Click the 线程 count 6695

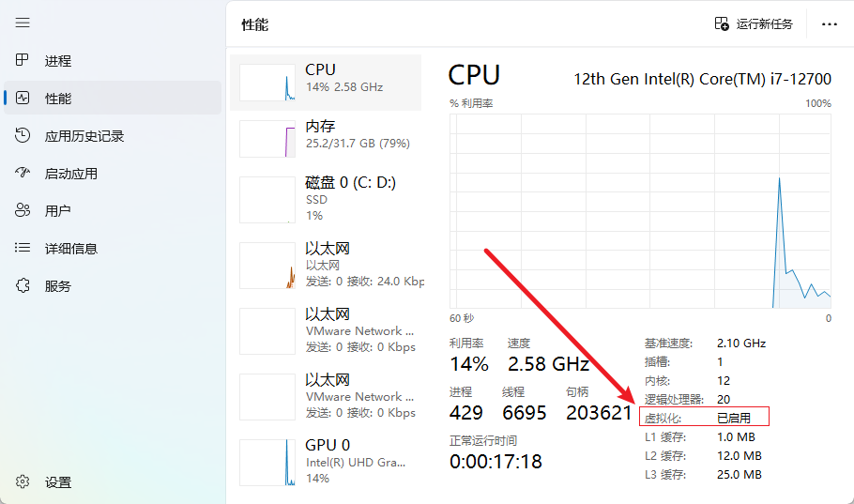(524, 413)
